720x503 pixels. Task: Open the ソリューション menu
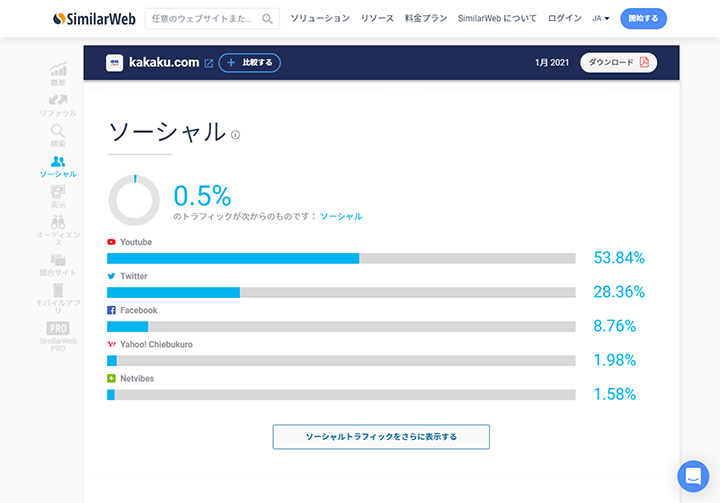[320, 19]
